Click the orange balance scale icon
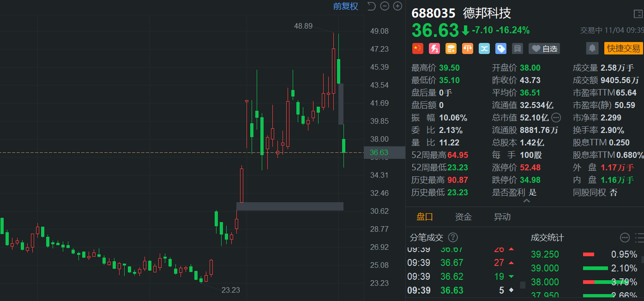Image resolution: width=644 pixels, height=301 pixels. [x=467, y=48]
